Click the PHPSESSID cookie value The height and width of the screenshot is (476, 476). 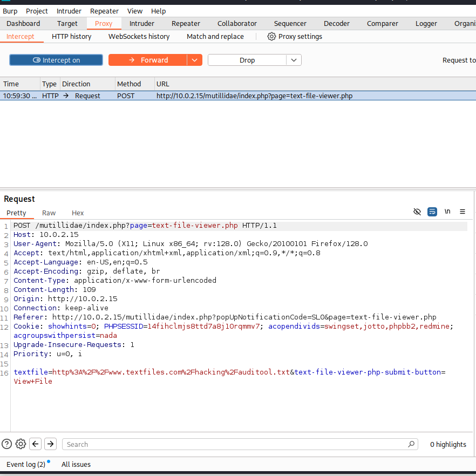(203, 327)
